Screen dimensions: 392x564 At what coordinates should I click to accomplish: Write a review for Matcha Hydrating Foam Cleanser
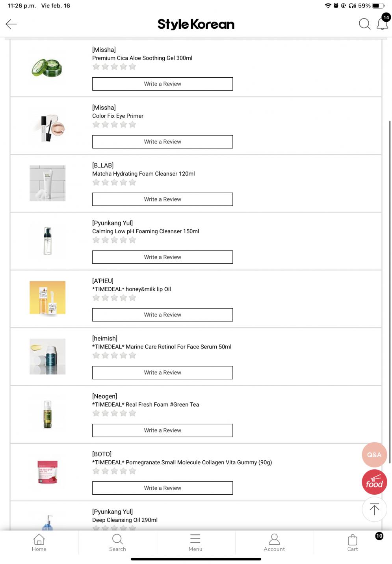pyautogui.click(x=162, y=199)
